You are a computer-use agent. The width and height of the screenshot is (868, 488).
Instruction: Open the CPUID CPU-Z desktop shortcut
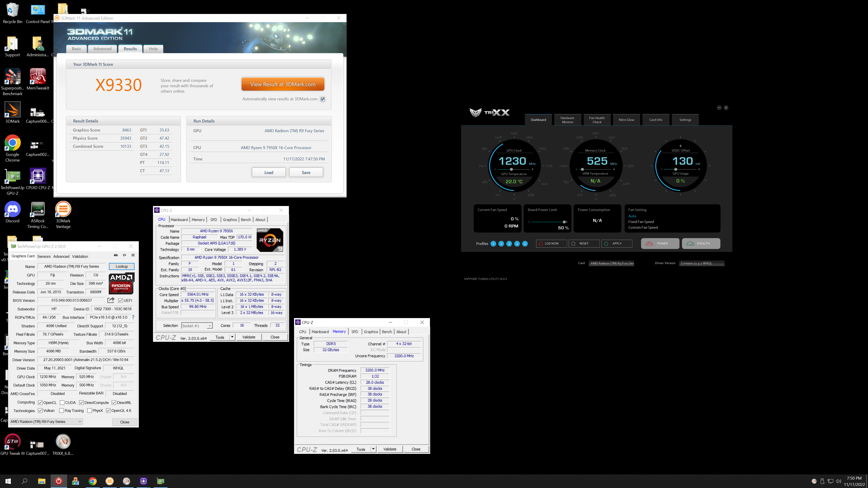pyautogui.click(x=38, y=179)
